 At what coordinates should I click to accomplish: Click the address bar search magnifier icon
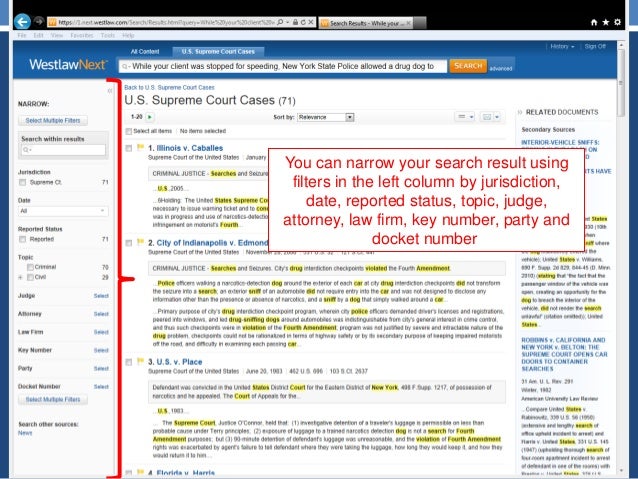pyautogui.click(x=280, y=22)
